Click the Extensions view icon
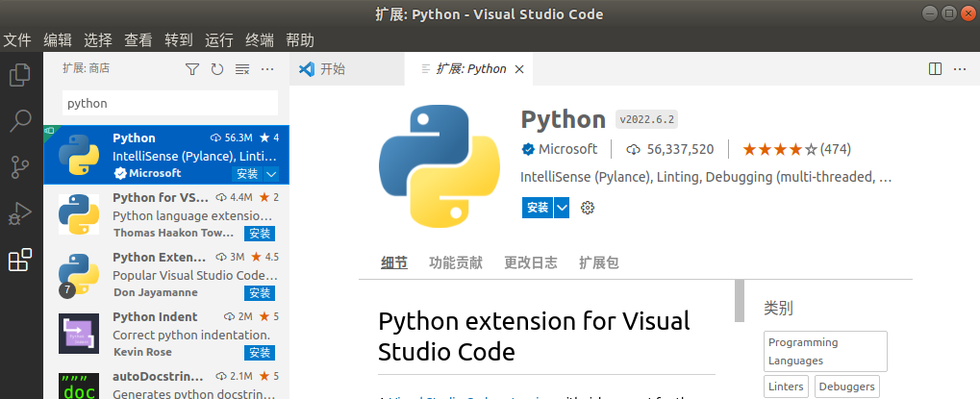980x399 pixels. point(20,261)
